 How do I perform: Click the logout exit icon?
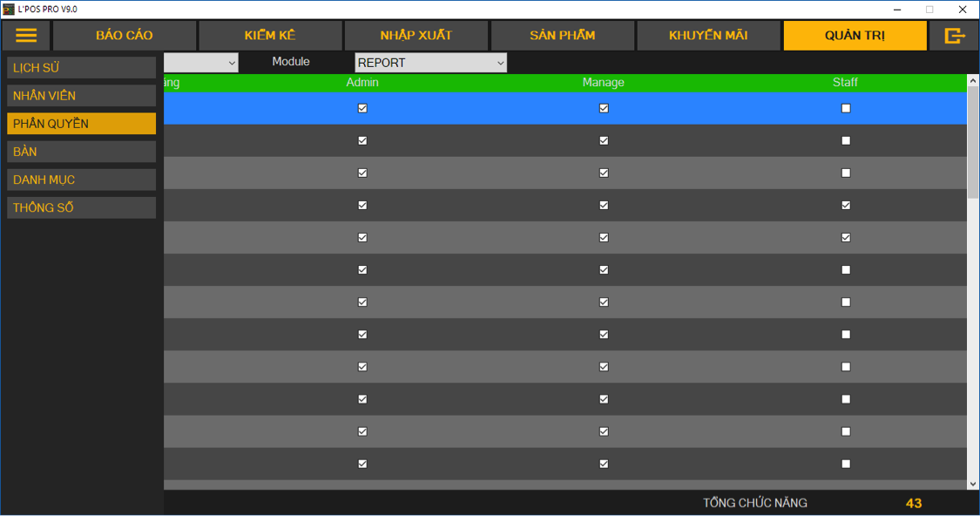[x=955, y=36]
